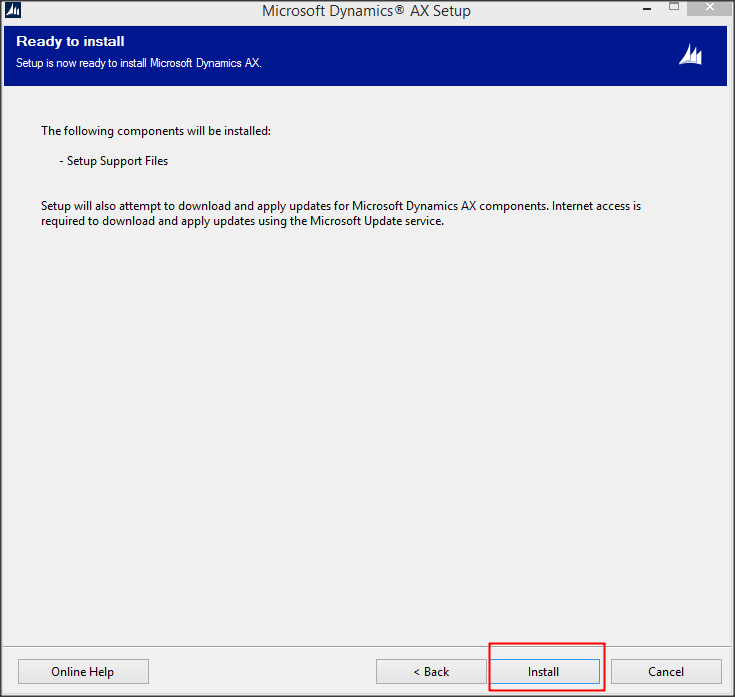
Task: Click 'Setup is now ready to install' subtitle
Action: (x=139, y=63)
